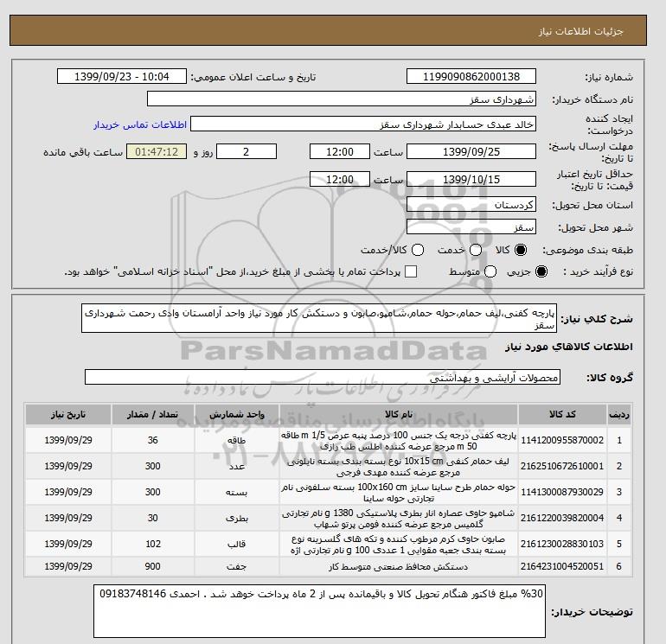Click the buyer organization name field شهرداری سقز

pyautogui.click(x=341, y=99)
